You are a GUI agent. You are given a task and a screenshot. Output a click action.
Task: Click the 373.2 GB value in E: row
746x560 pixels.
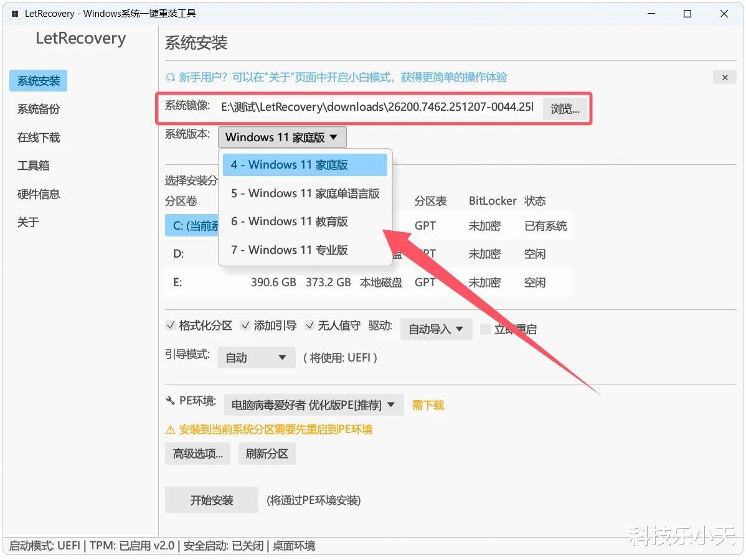pyautogui.click(x=328, y=282)
